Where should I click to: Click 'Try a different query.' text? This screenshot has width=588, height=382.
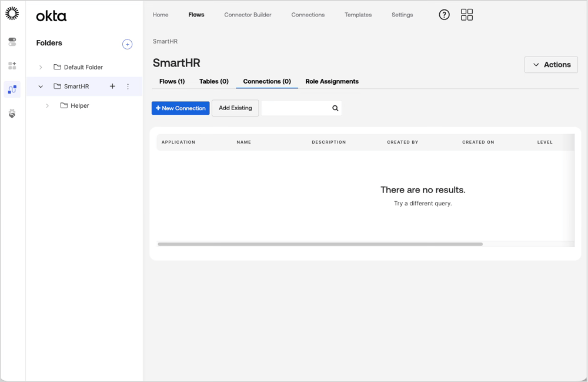coord(423,204)
